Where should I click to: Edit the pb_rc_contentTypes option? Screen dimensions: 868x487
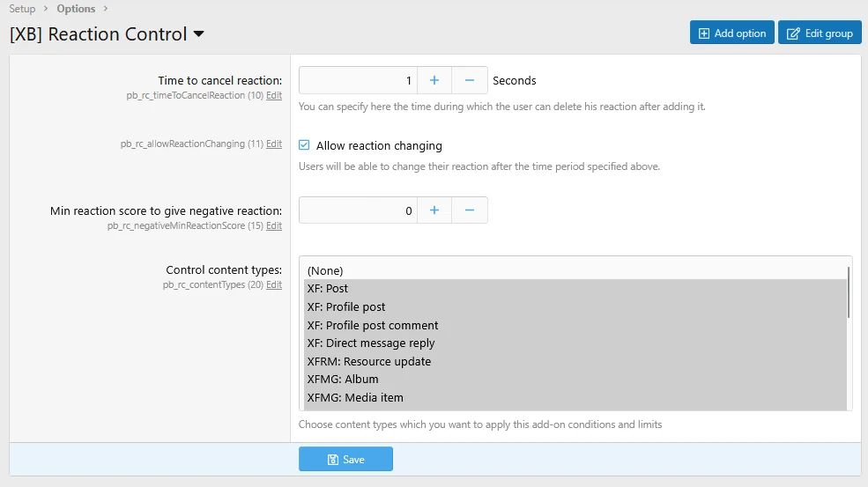tap(274, 284)
